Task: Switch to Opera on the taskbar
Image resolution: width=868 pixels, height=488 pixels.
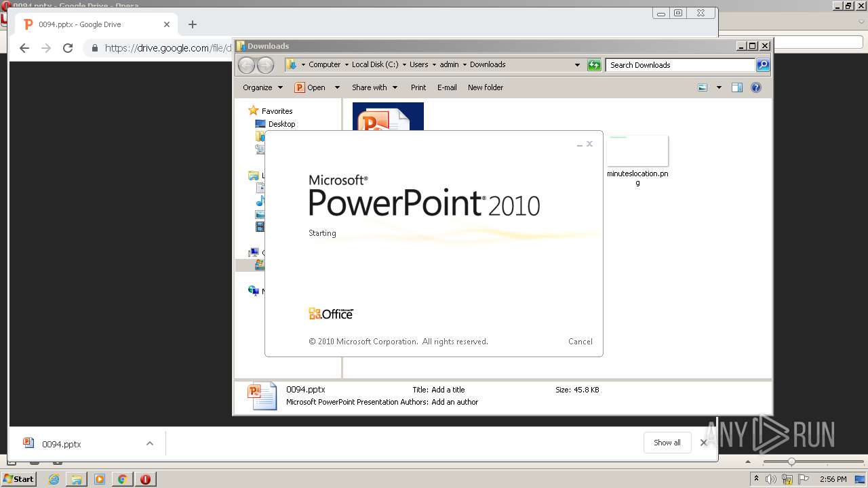Action: tap(145, 479)
